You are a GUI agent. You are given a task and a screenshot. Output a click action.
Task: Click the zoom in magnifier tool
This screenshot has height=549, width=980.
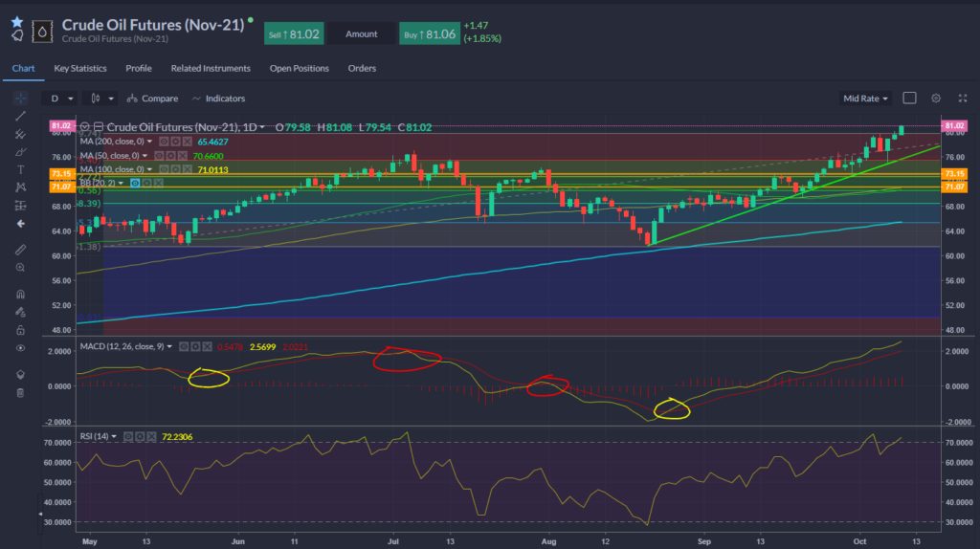[19, 267]
